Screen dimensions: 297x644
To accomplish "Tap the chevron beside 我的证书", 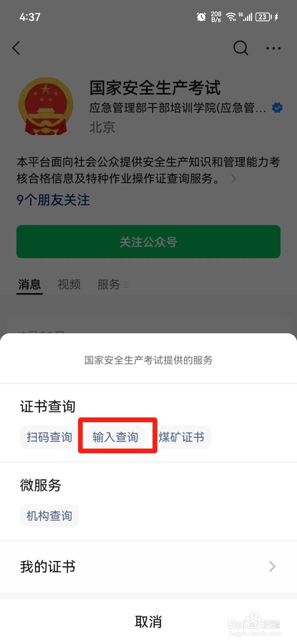I will pyautogui.click(x=272, y=567).
